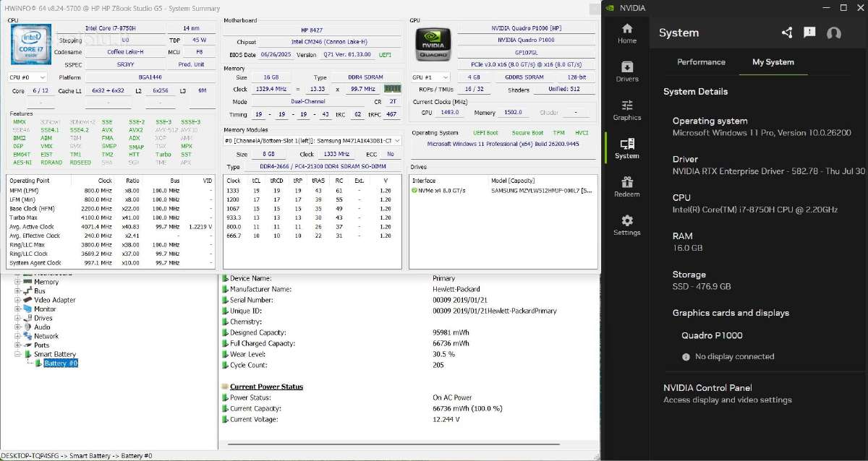Click the green memory chip icon beside 99.7 MHz

click(x=392, y=88)
